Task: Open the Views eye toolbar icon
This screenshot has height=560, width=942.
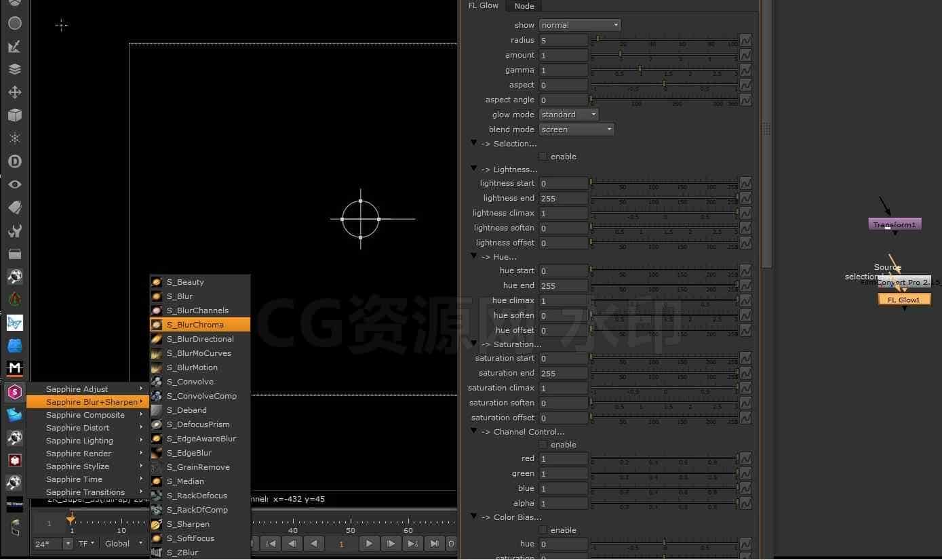Action: [15, 184]
